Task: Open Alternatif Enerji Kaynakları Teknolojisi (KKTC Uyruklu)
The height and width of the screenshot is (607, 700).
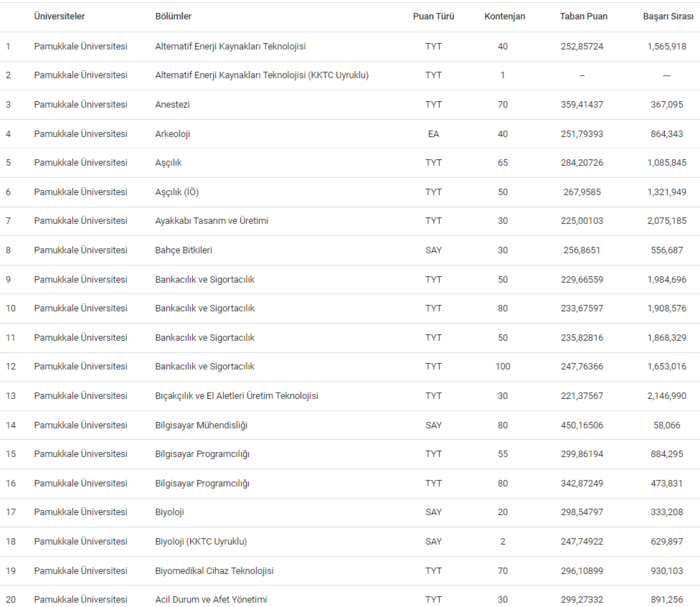Action: tap(262, 75)
